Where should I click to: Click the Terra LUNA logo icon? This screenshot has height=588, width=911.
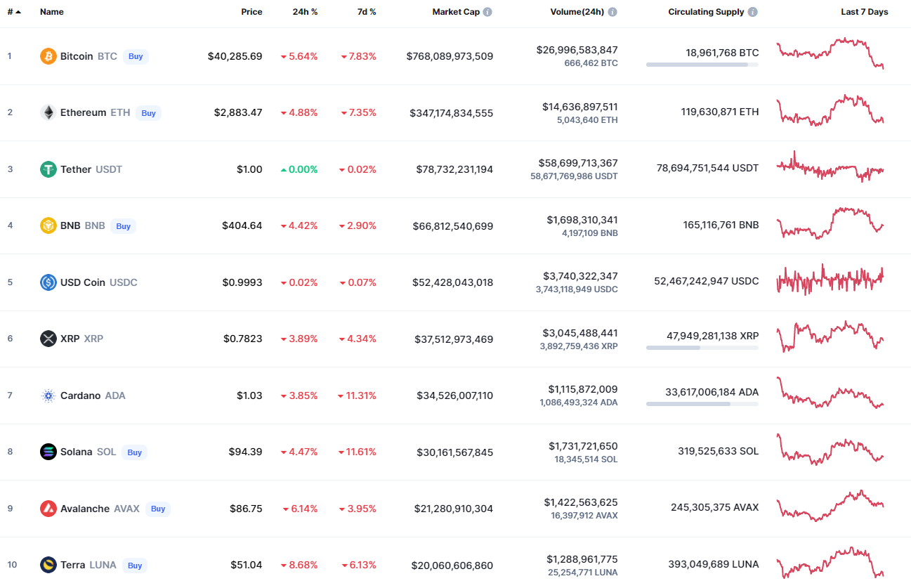(48, 565)
